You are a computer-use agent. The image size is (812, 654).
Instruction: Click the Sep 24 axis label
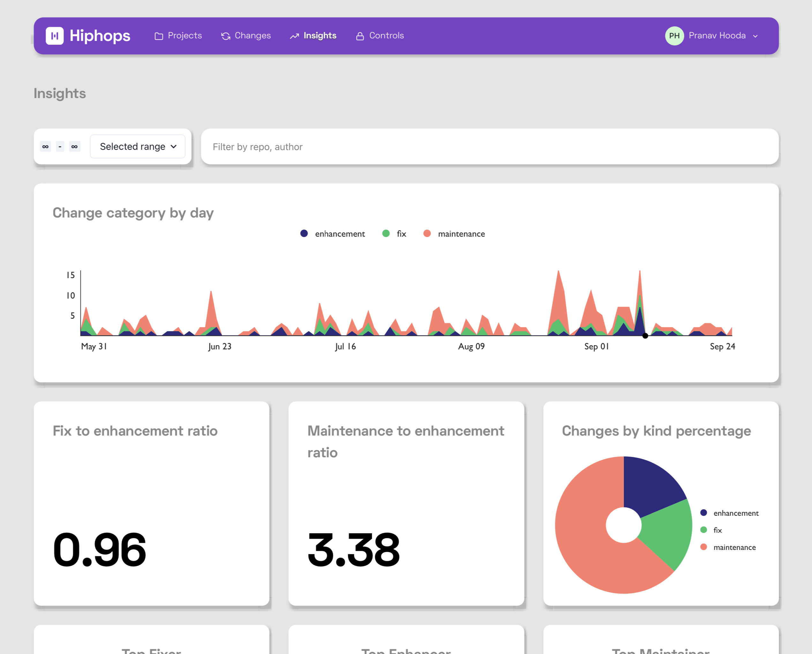[722, 346]
